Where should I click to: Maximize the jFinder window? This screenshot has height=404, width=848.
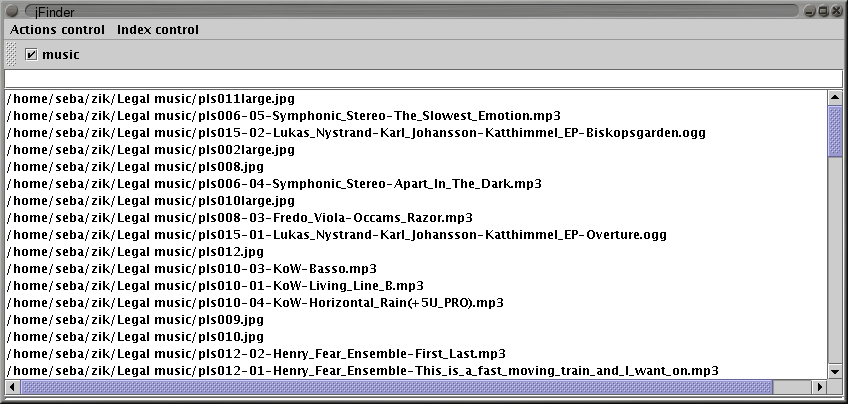click(822, 10)
